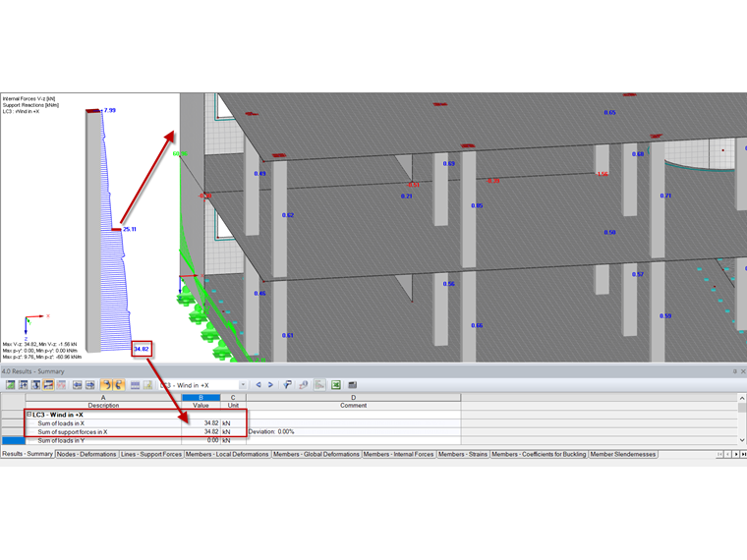Open the Members - Strains tab
Viewport: 747px width, 560px height.
[x=463, y=454]
